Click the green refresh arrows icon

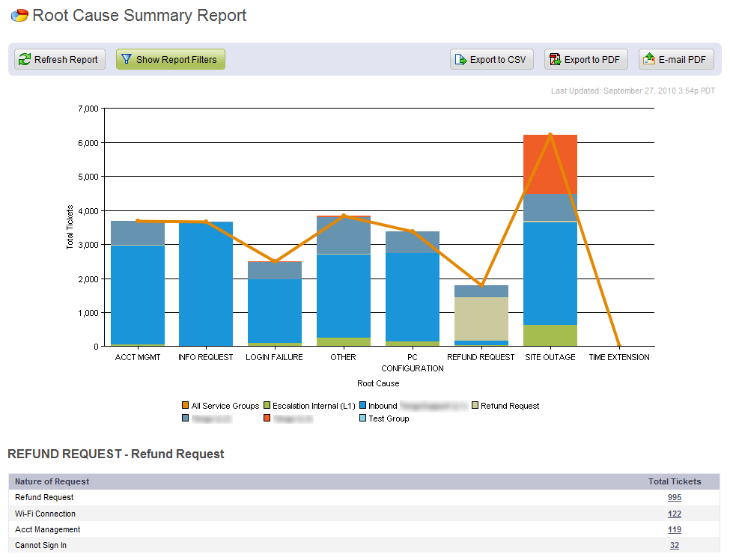[25, 60]
